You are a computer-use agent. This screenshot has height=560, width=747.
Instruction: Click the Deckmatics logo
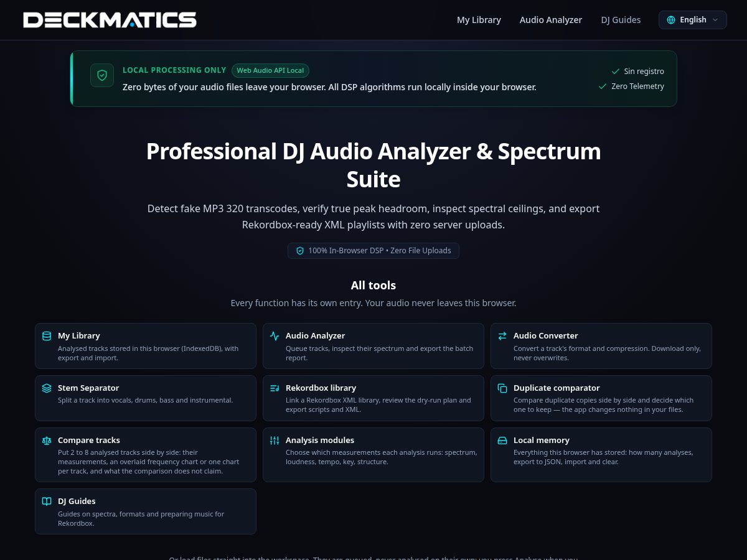tap(110, 20)
